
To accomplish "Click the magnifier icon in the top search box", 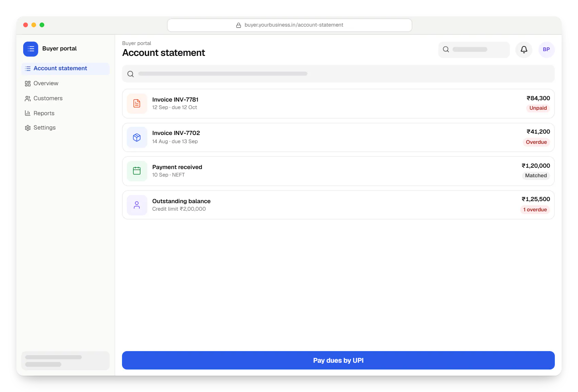I will point(446,49).
